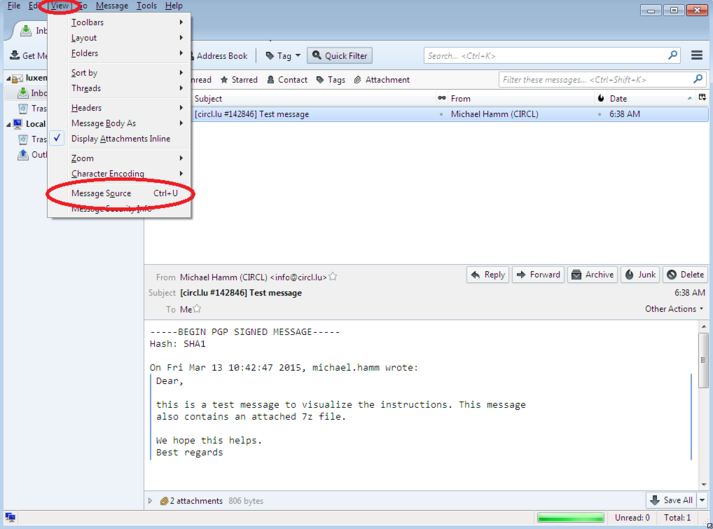Open the hamburger application menu
The height and width of the screenshot is (529, 713).
[x=697, y=55]
